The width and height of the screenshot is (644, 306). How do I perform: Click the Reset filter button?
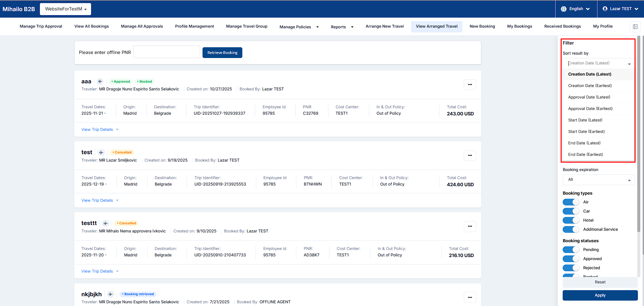(600, 282)
